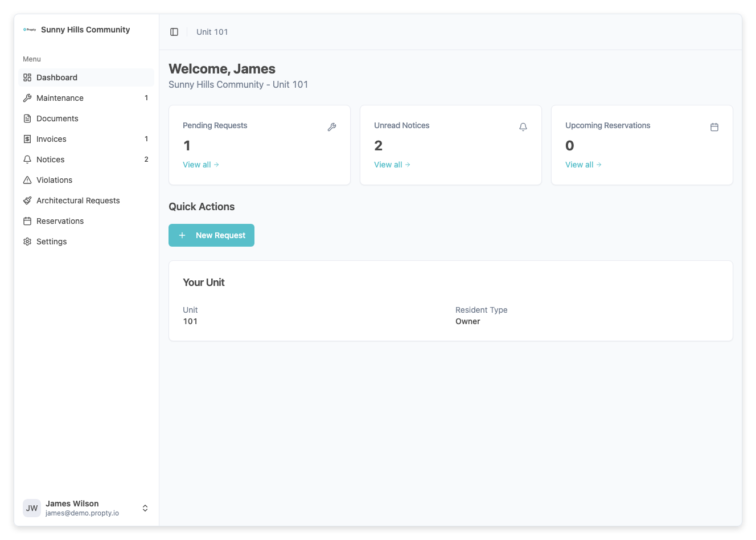Image resolution: width=756 pixels, height=540 pixels.
Task: Open Settings from the sidebar menu
Action: tap(52, 241)
